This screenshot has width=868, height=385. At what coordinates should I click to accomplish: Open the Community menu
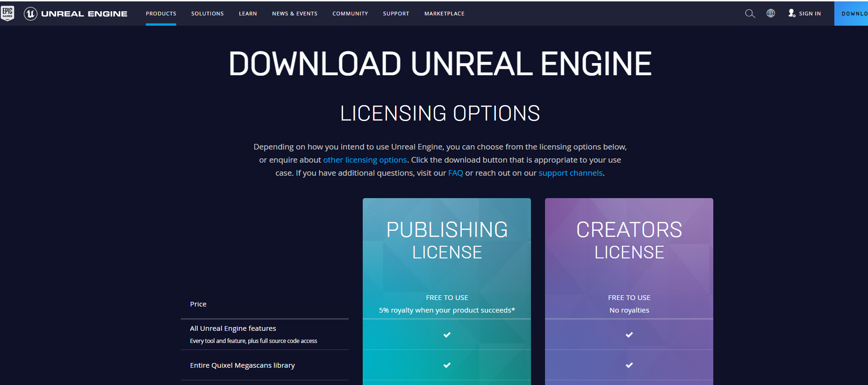(350, 14)
